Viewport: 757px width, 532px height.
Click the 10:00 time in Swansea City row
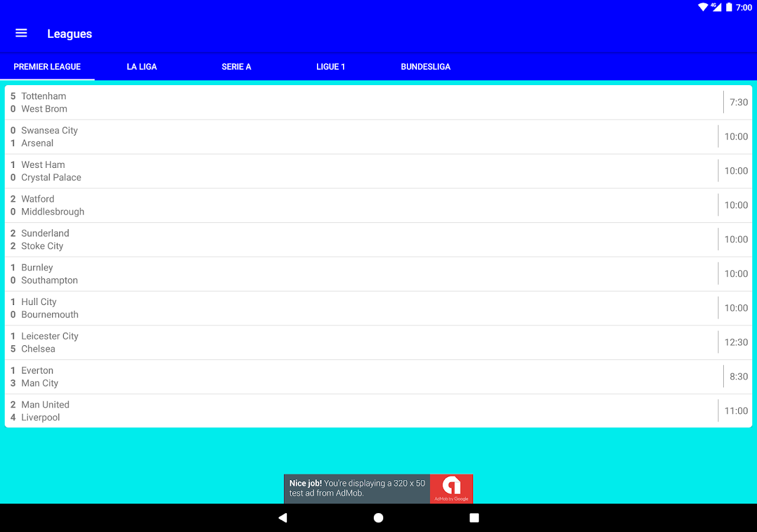pos(736,137)
